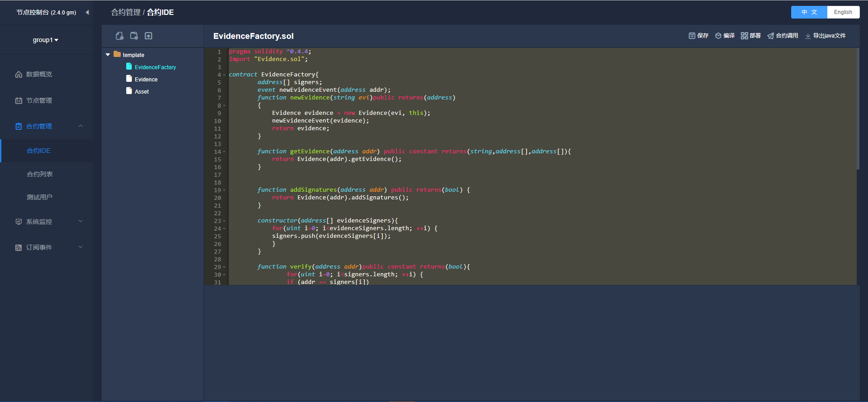This screenshot has height=402, width=868.
Task: Click 'function newEvidence' code line
Action: coord(356,98)
